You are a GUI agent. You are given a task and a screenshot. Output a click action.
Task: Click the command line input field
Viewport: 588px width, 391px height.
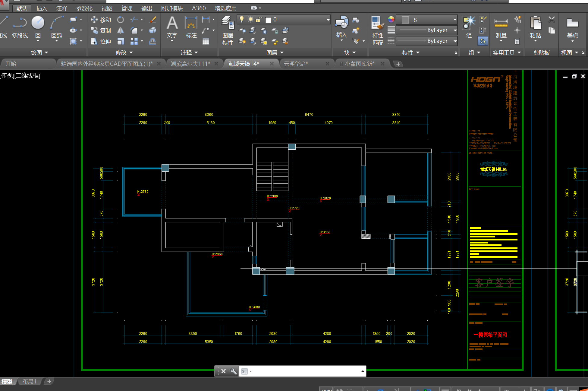[x=304, y=371]
